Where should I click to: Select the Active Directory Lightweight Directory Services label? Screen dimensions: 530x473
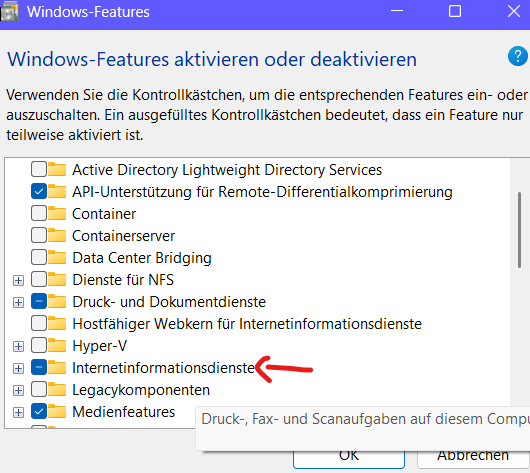227,170
